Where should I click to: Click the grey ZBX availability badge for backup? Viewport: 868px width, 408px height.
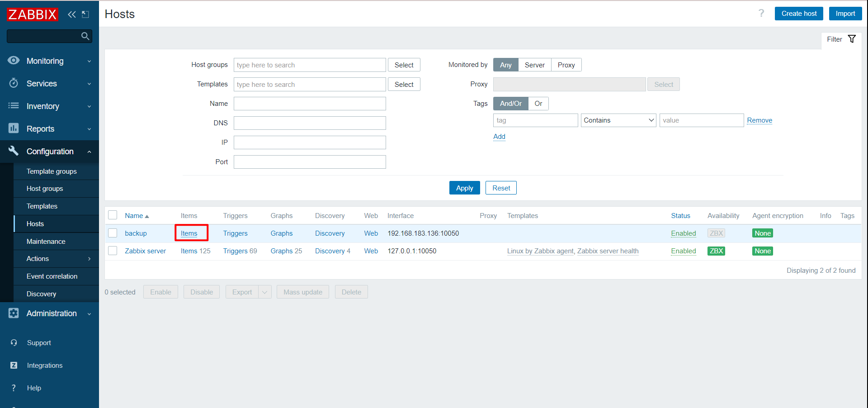(716, 233)
